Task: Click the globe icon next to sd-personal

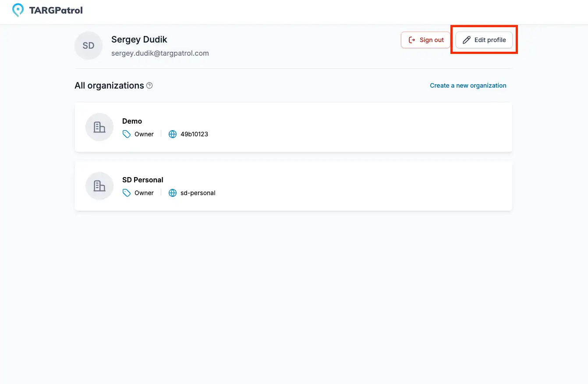Action: tap(173, 193)
